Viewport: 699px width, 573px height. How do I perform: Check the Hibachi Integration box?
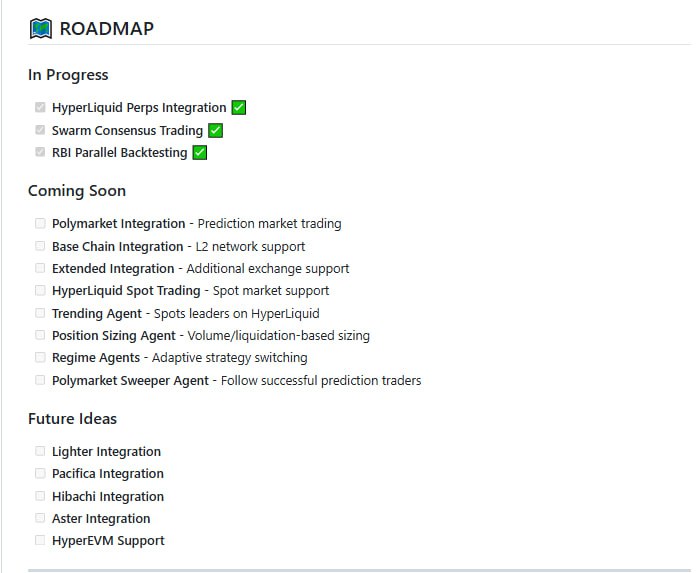click(x=40, y=496)
